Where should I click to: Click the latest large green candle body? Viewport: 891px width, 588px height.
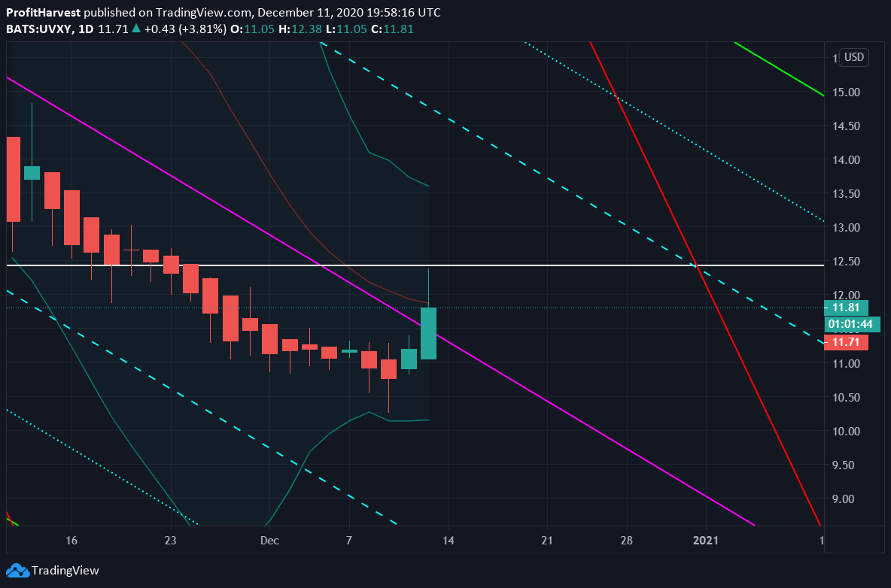click(x=428, y=333)
